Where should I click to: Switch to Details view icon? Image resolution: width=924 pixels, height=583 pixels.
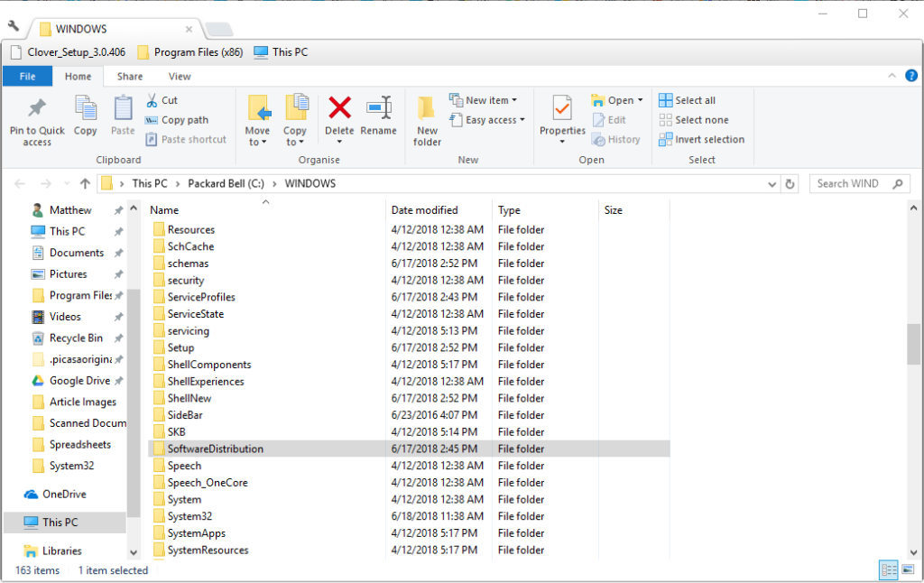[888, 570]
